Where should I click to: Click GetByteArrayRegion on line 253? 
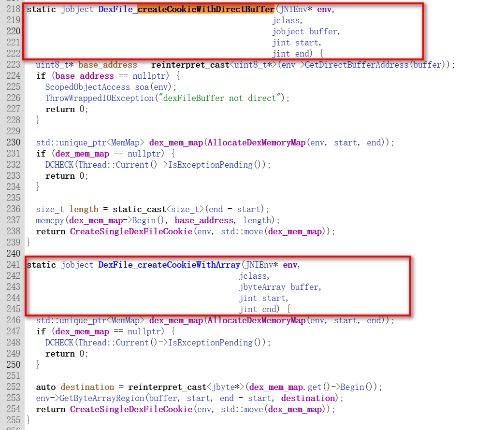pos(102,398)
